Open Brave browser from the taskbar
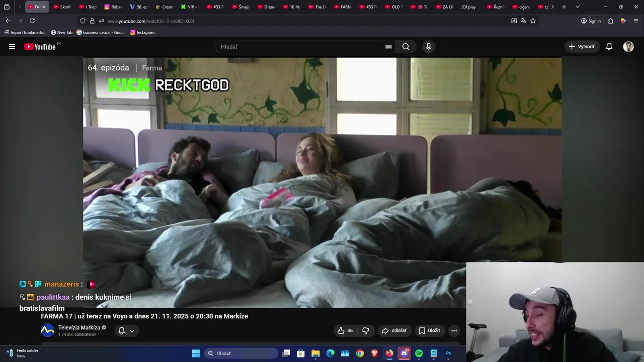The image size is (644, 362). tap(374, 353)
